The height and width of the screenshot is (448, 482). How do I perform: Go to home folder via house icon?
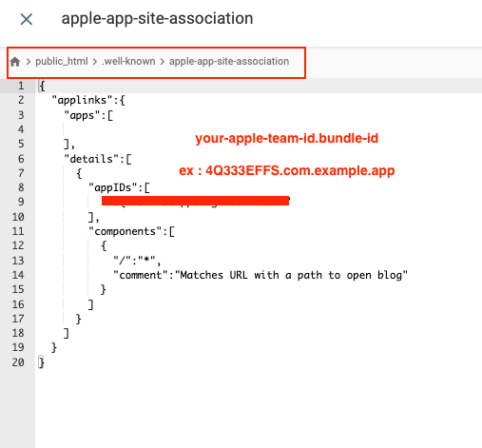coord(15,62)
